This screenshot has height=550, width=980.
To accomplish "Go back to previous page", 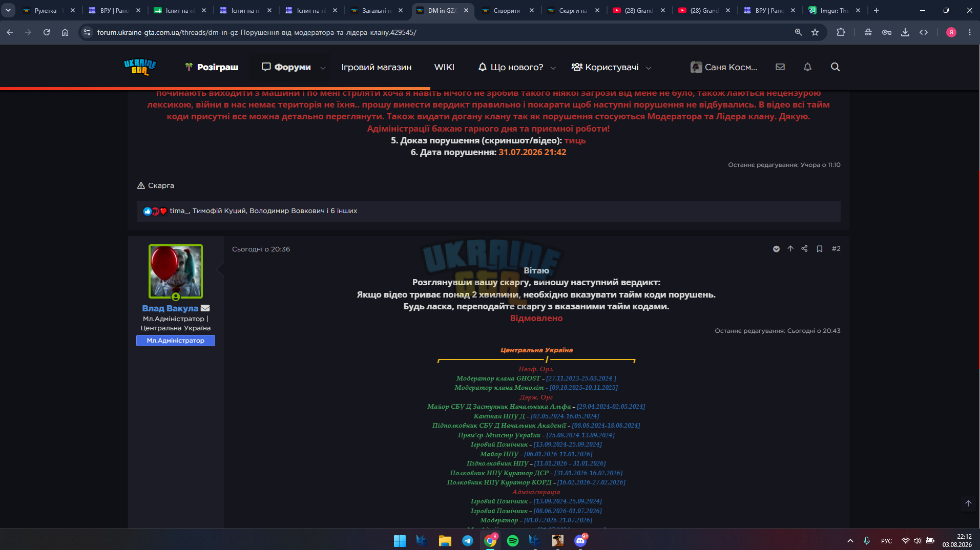I will click(10, 32).
